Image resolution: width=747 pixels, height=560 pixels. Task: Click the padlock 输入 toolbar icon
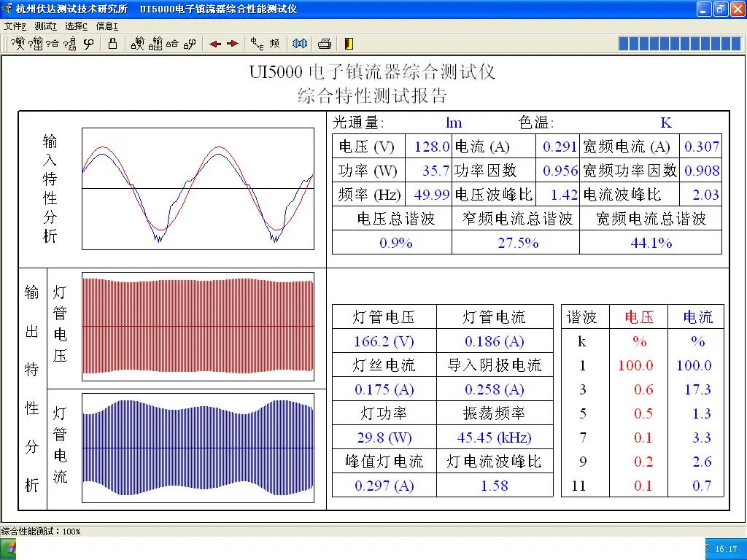click(138, 44)
